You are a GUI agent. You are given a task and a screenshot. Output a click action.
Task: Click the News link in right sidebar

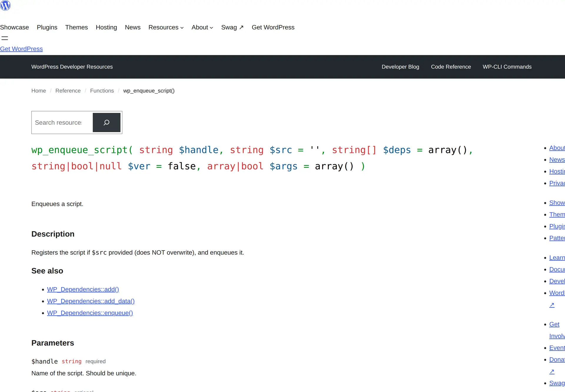tap(557, 160)
